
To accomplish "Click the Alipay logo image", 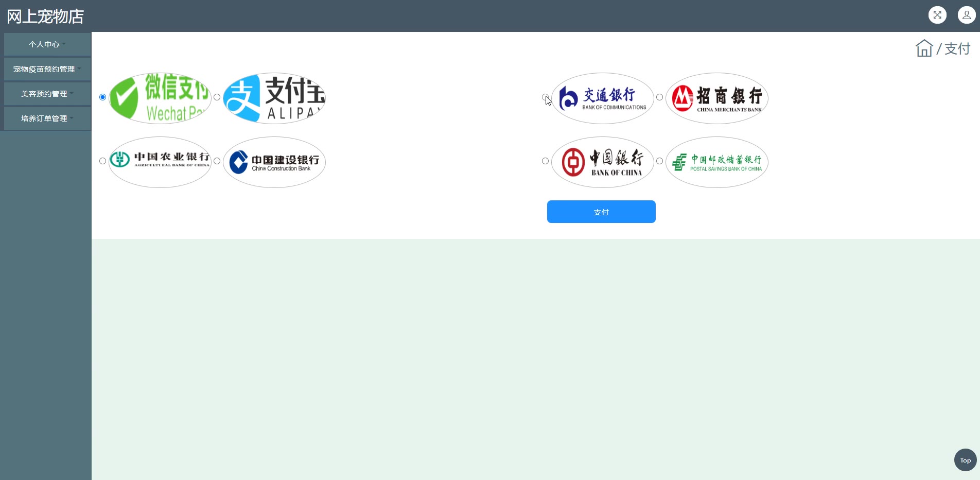I will 274,98.
